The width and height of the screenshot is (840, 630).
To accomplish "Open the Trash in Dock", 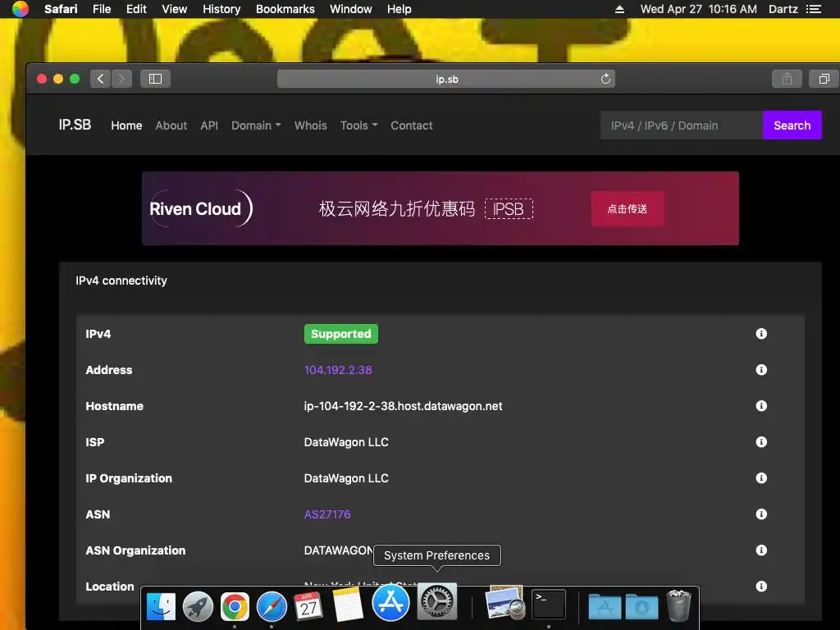I will tap(678, 605).
